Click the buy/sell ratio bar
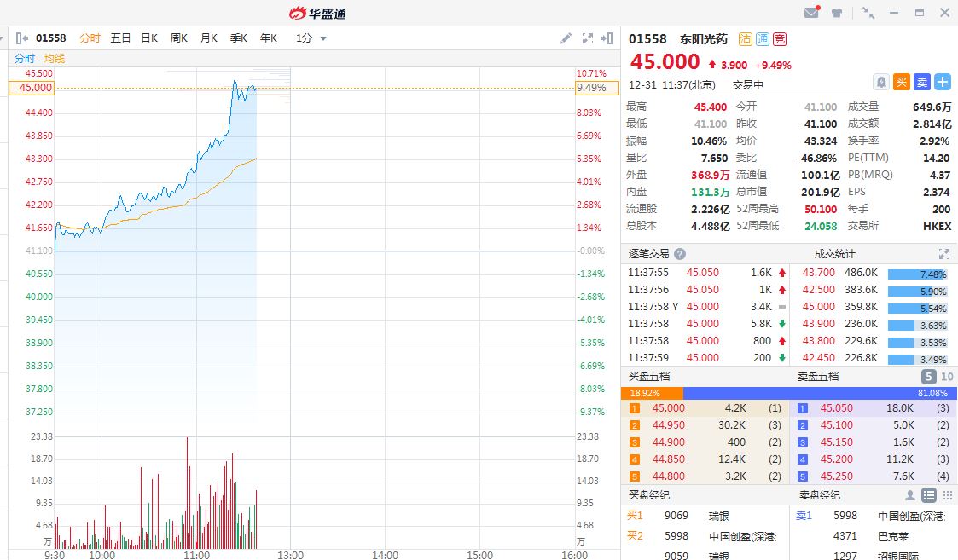The image size is (958, 560). pyautogui.click(x=790, y=393)
